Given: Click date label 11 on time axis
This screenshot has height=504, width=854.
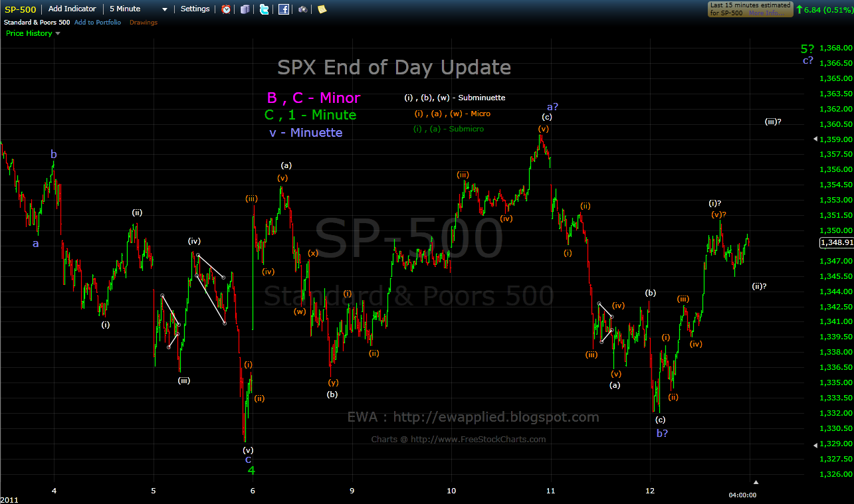Looking at the screenshot, I should coord(550,491).
